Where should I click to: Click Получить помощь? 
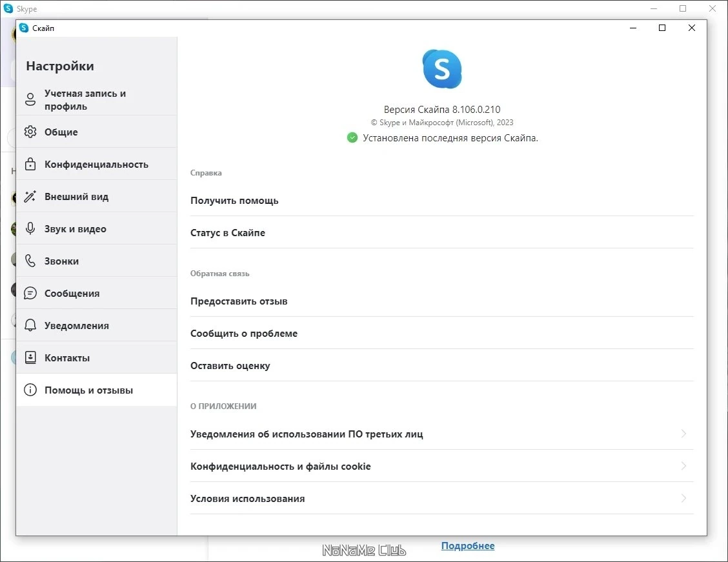(441, 201)
